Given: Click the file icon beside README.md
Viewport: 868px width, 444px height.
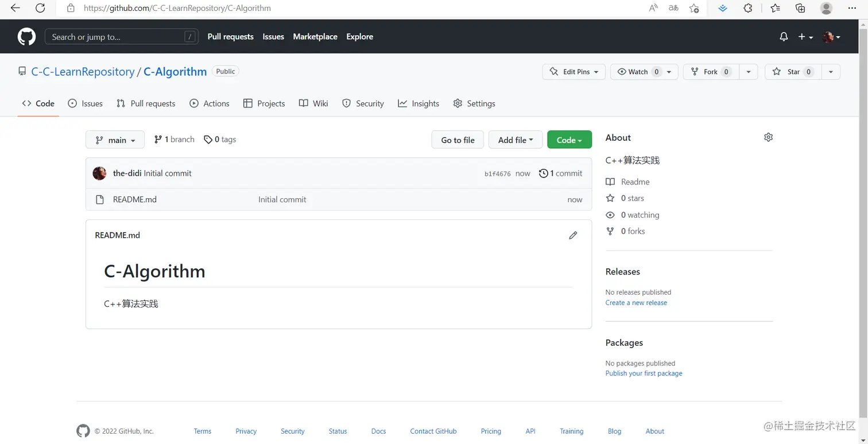Looking at the screenshot, I should click(100, 199).
